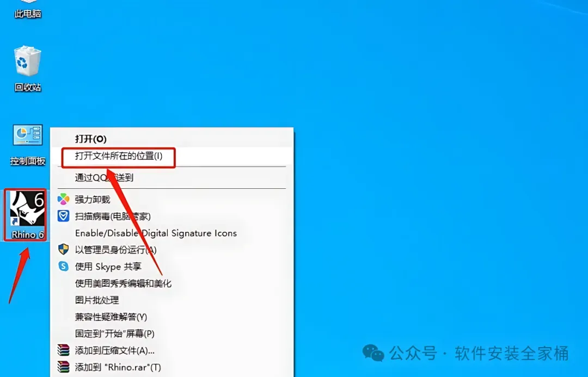Click the Skype logo icon
Screen dimensions: 588x377
[63, 266]
